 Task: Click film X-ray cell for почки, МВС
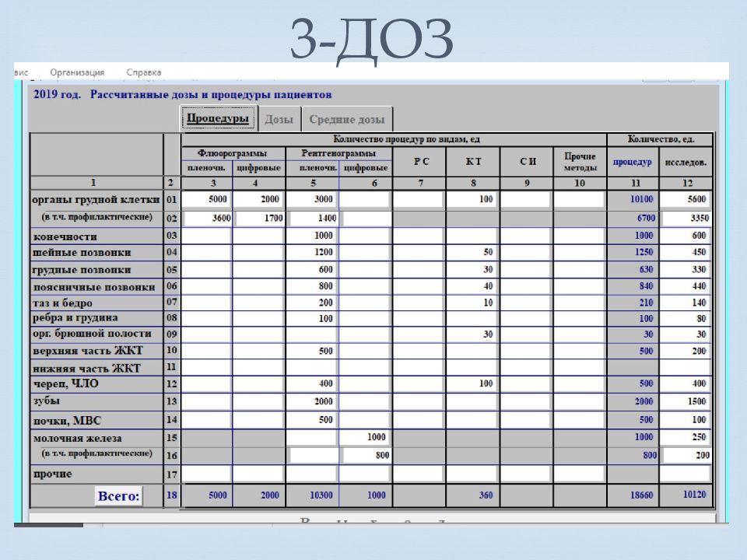click(x=312, y=420)
